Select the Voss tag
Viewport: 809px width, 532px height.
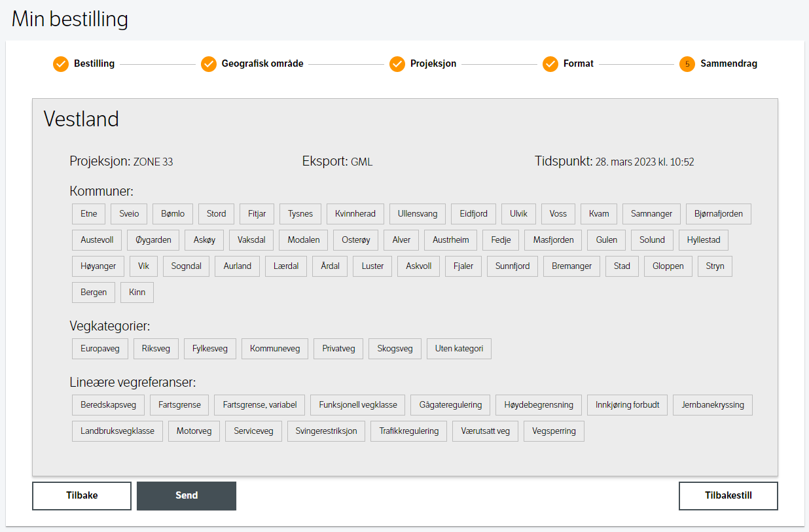pos(558,214)
